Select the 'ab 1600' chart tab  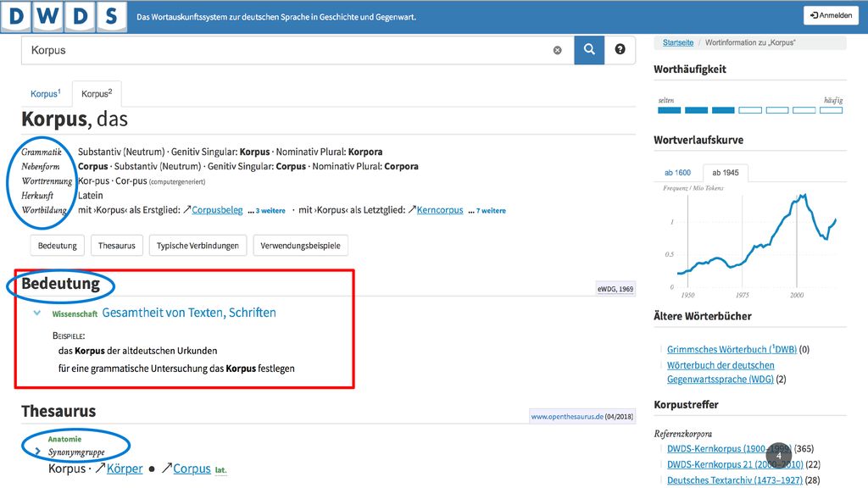677,173
